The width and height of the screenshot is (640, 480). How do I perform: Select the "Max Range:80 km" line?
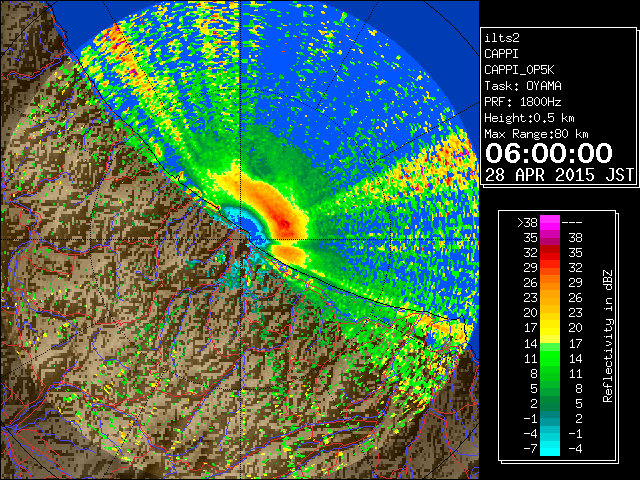click(x=536, y=134)
